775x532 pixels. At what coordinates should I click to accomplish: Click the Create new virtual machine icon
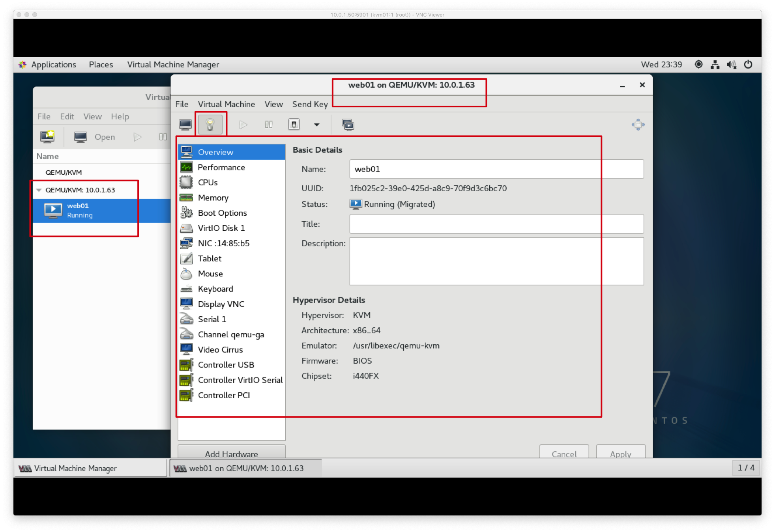pos(47,137)
